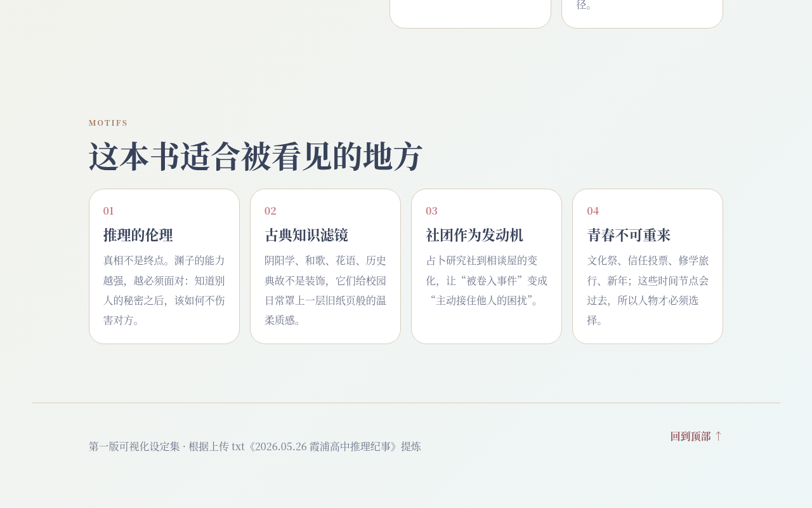This screenshot has width=812, height=508.
Task: Click the number 01 label
Action: tap(108, 211)
